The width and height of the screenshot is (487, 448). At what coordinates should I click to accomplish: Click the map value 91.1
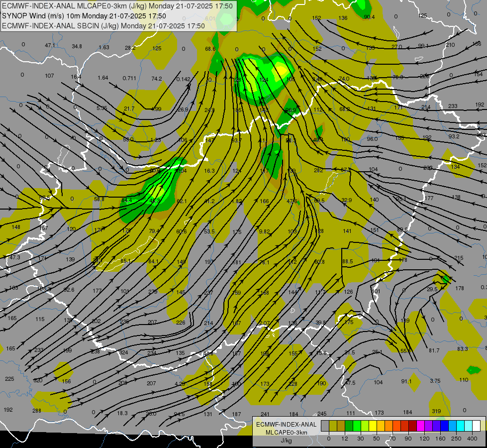point(406,381)
